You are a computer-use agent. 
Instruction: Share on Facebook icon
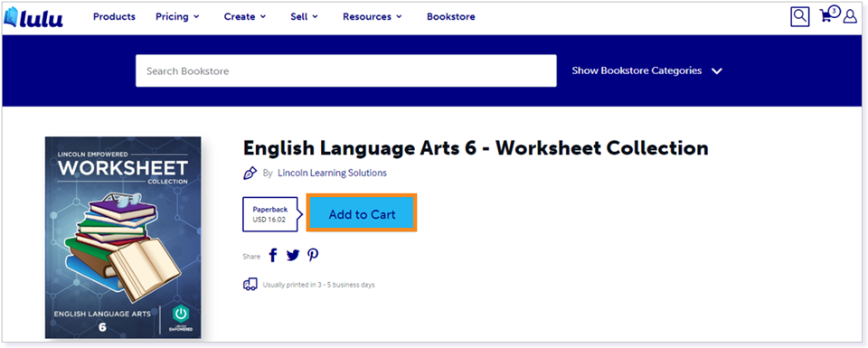(x=273, y=255)
